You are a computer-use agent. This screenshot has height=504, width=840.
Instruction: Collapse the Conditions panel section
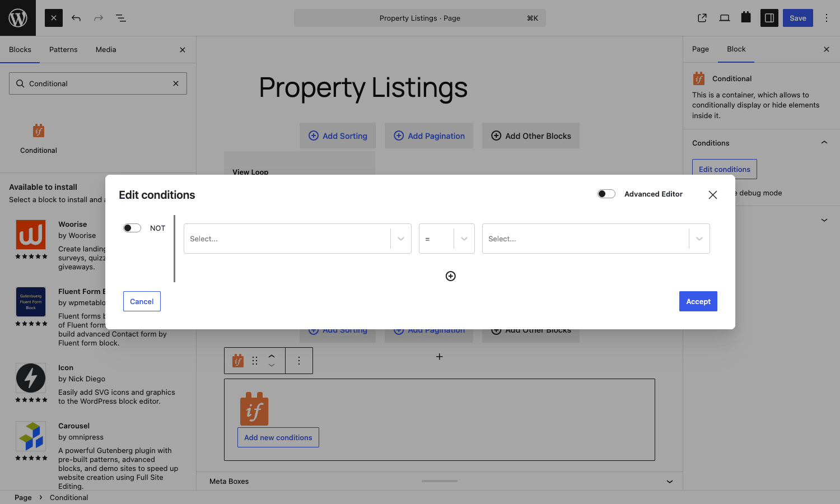pyautogui.click(x=824, y=143)
